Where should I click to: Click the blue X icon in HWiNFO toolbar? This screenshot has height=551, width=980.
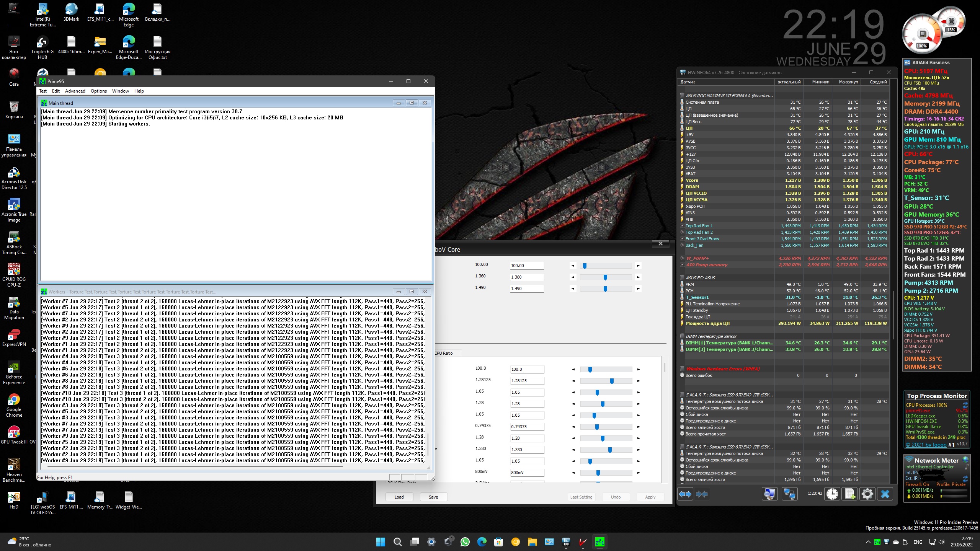(x=885, y=494)
